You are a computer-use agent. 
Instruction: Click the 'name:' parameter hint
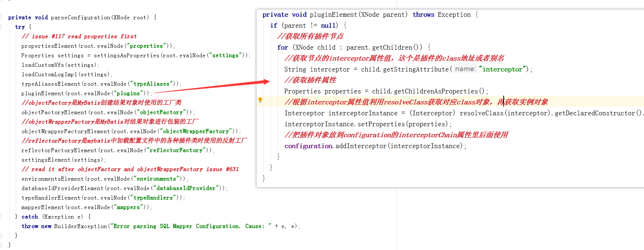465,69
